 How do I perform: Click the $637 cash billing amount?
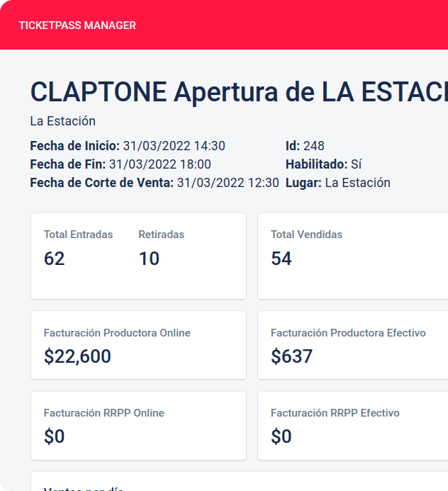click(x=291, y=356)
